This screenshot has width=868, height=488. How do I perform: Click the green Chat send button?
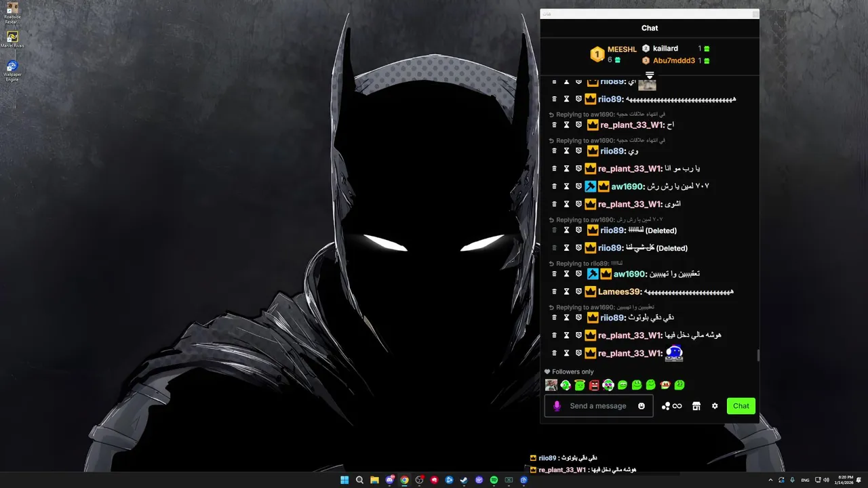tap(741, 406)
